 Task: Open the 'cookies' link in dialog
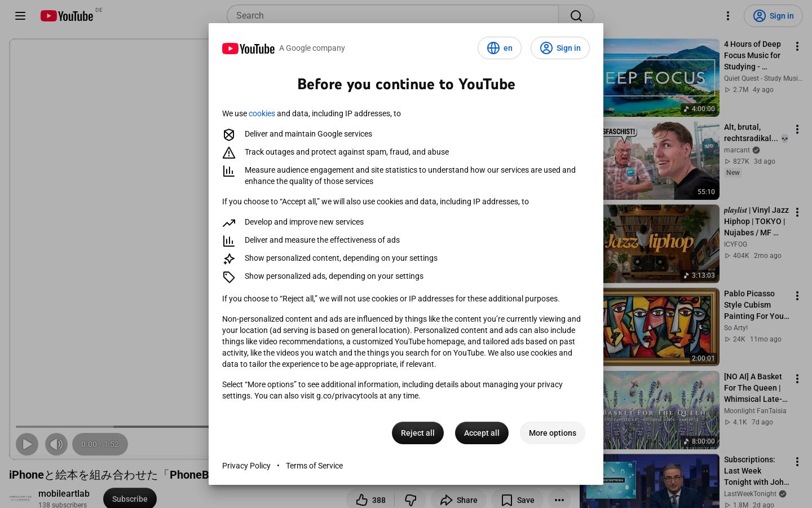[x=262, y=113]
